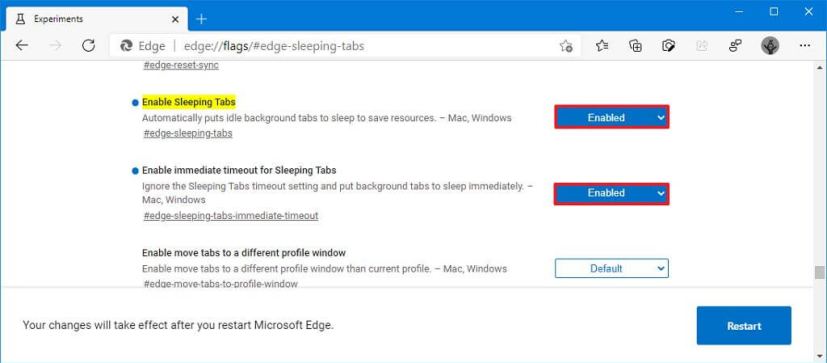Go back to the previous page

point(22,46)
